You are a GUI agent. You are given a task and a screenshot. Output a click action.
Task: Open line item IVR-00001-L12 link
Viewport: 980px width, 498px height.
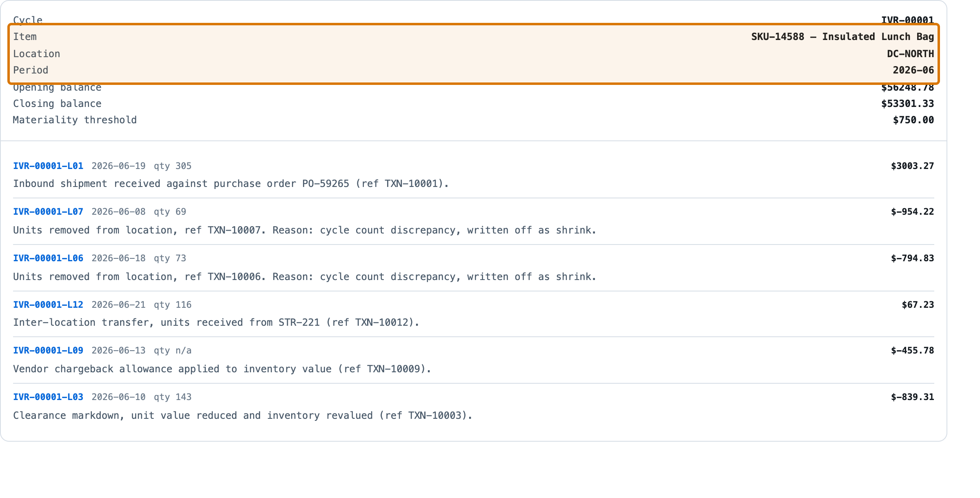(x=48, y=305)
